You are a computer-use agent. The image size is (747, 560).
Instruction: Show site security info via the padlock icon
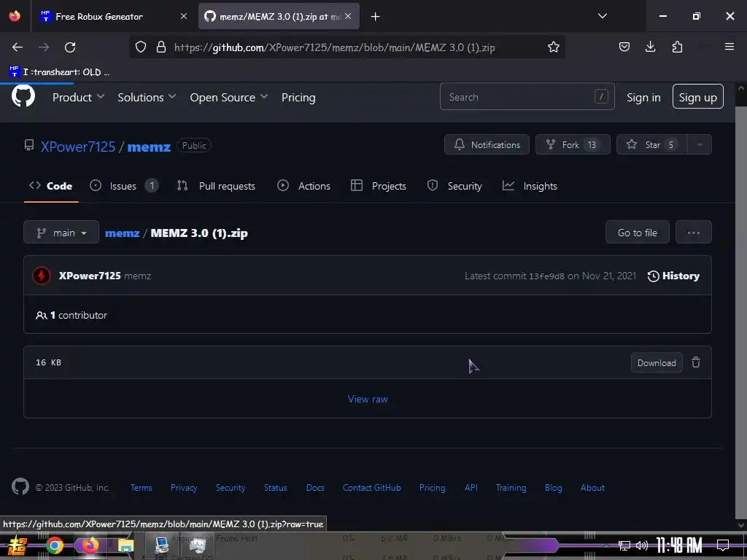click(161, 47)
